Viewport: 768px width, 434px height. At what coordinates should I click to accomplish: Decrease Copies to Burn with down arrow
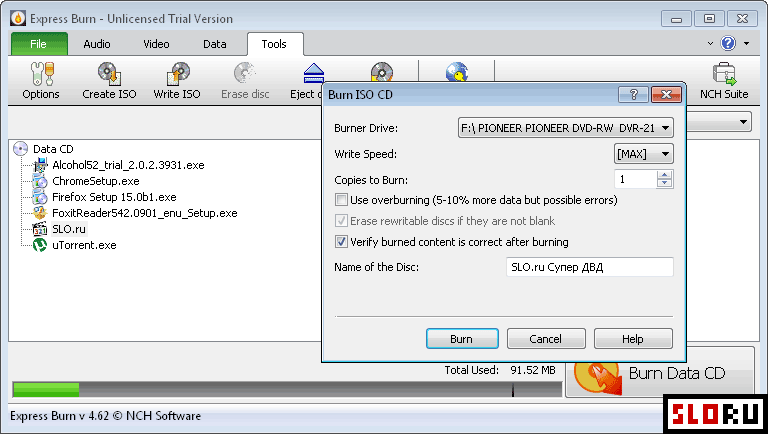[x=665, y=184]
